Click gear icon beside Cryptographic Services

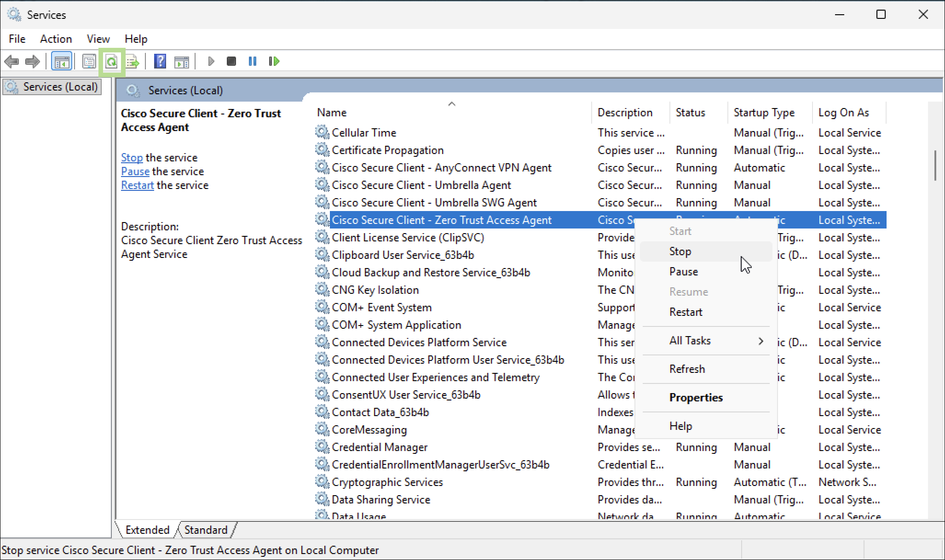(322, 481)
